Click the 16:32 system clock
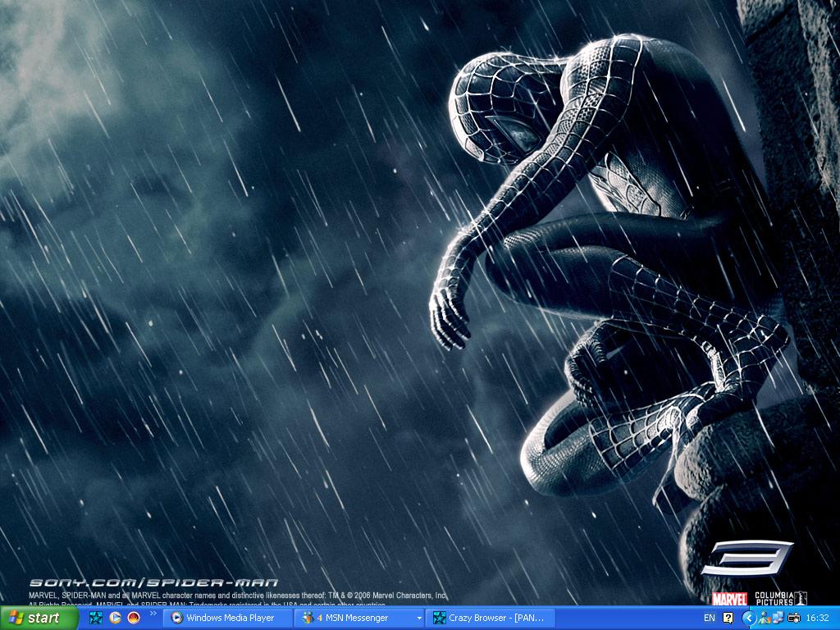The width and height of the screenshot is (840, 630). coord(818,618)
